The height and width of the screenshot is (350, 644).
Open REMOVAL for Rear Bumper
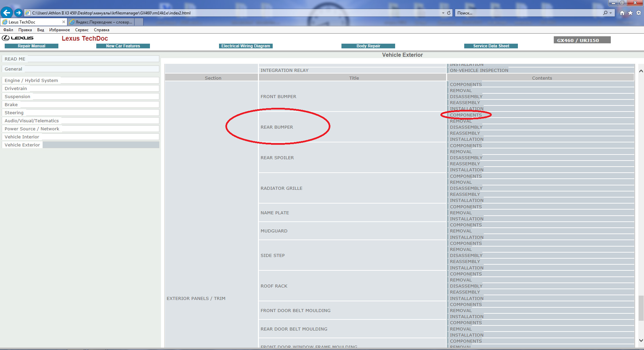pos(461,121)
